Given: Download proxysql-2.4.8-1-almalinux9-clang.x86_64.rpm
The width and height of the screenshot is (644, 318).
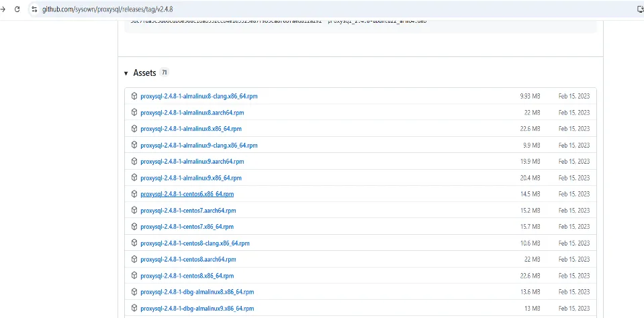Looking at the screenshot, I should (199, 146).
